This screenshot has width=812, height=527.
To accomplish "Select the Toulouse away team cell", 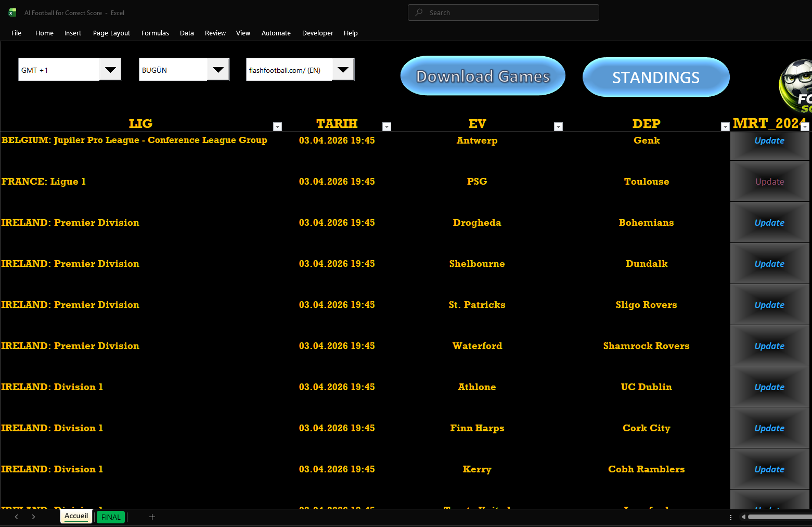I will pos(647,182).
